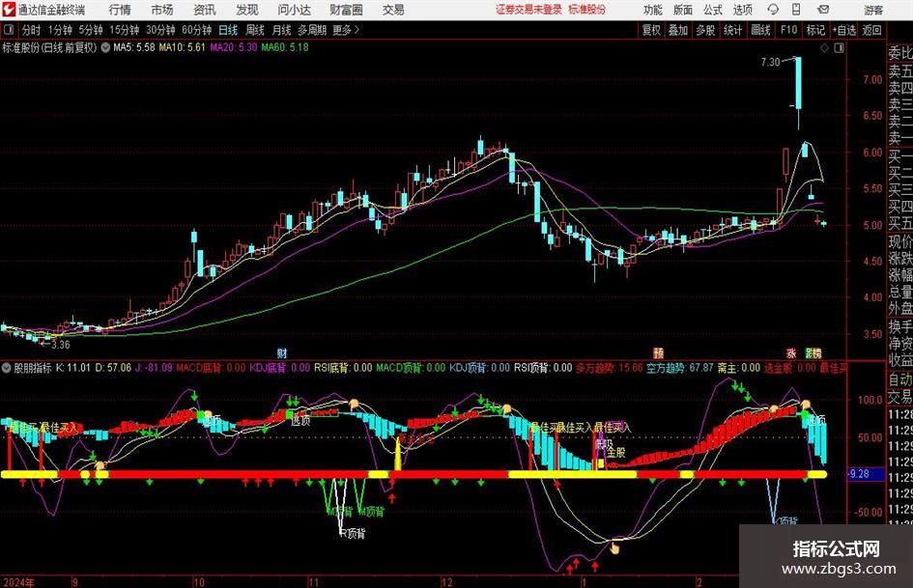Screen dimensions: 913x588
Task: Click the blue 财 event marker
Action: pyautogui.click(x=282, y=352)
